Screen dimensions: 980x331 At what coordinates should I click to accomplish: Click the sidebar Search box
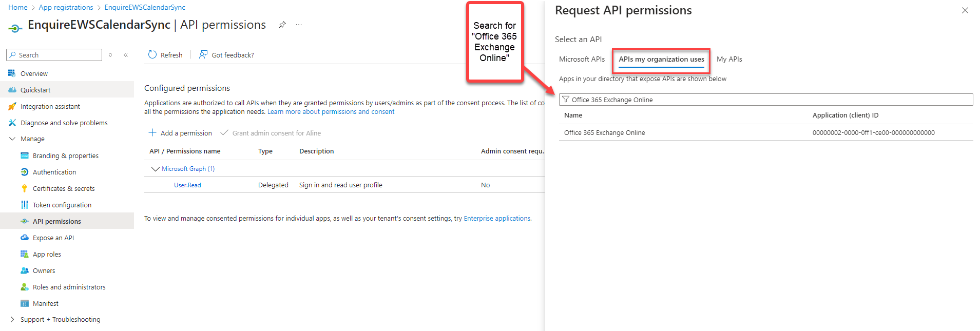[x=54, y=55]
